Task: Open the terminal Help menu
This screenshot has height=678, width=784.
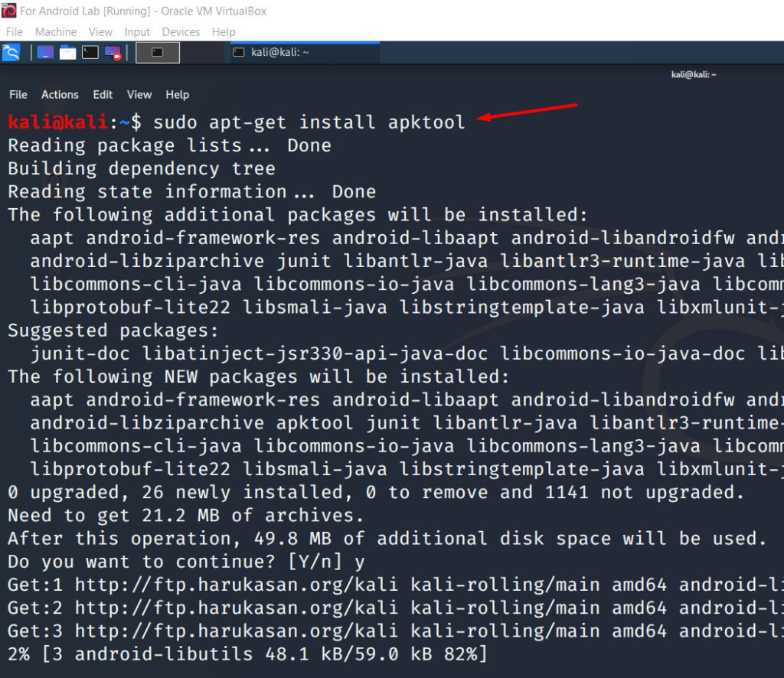Action: coord(178,94)
